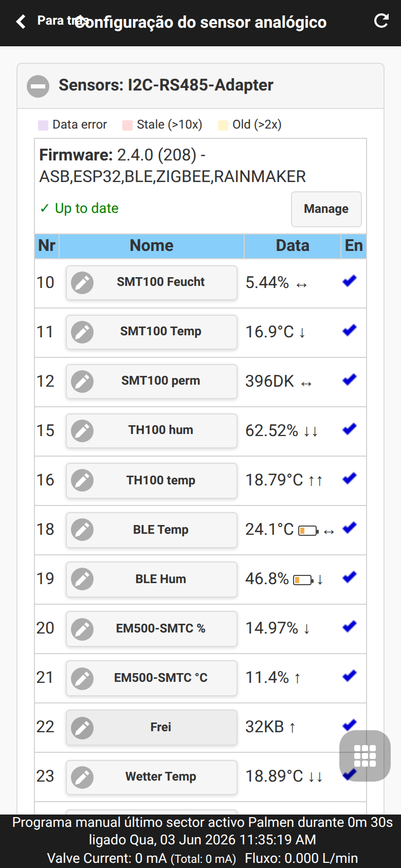Toggle enabled checkmark for SMT100 perm
This screenshot has height=868, width=401.
(350, 379)
